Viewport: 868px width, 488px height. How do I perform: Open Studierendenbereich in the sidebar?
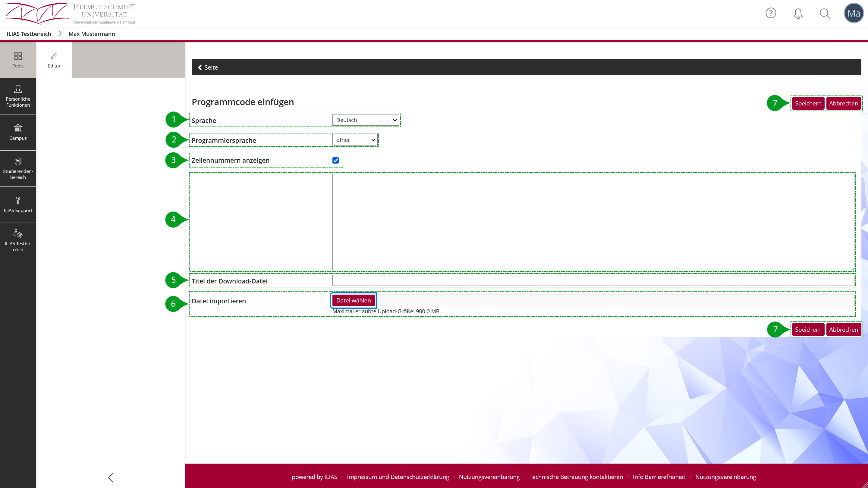coord(18,168)
